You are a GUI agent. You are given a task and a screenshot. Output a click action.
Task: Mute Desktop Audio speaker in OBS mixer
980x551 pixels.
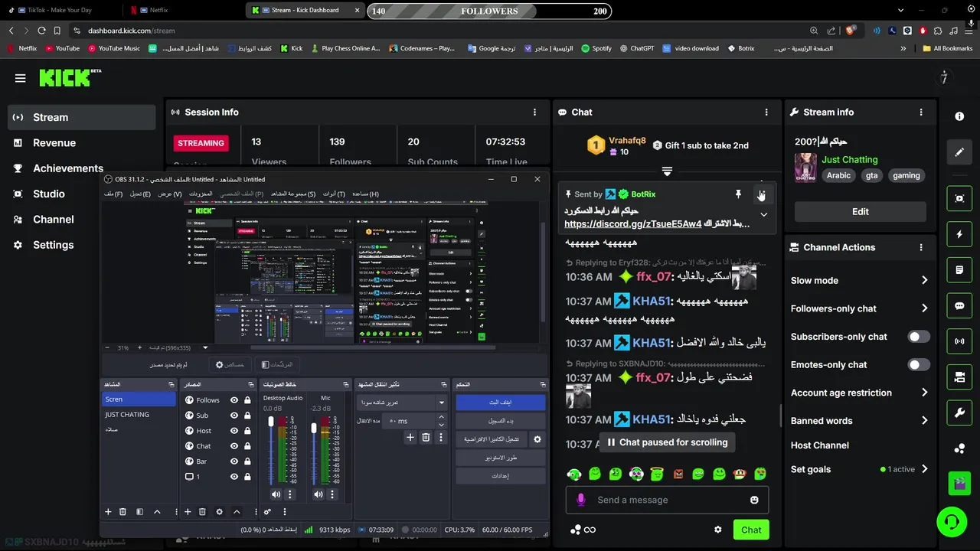[276, 494]
